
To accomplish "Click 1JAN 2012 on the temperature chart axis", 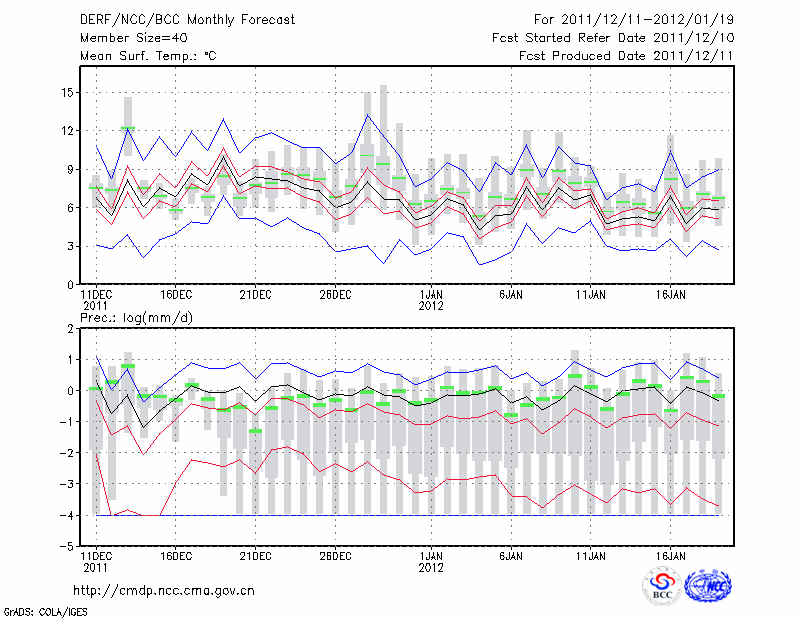I will point(431,300).
